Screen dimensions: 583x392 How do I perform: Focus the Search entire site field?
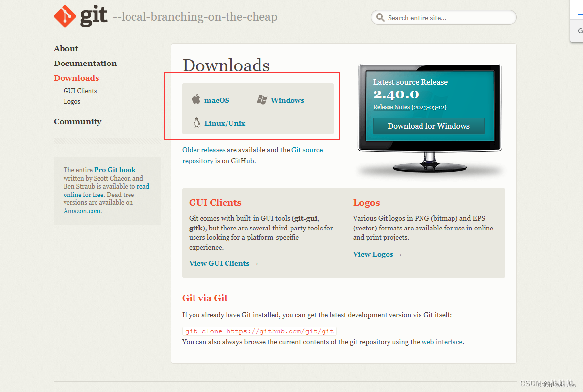[443, 17]
